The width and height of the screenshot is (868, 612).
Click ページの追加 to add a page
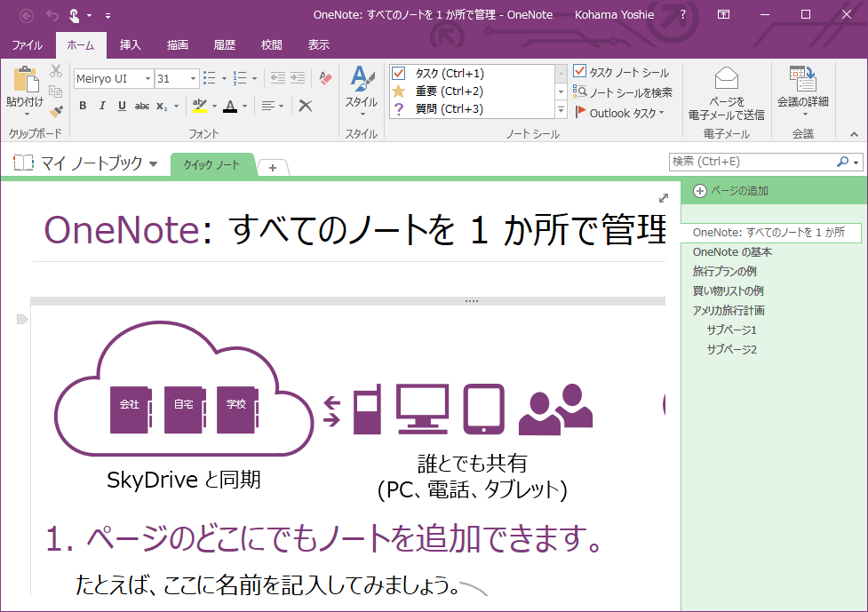pyautogui.click(x=731, y=191)
